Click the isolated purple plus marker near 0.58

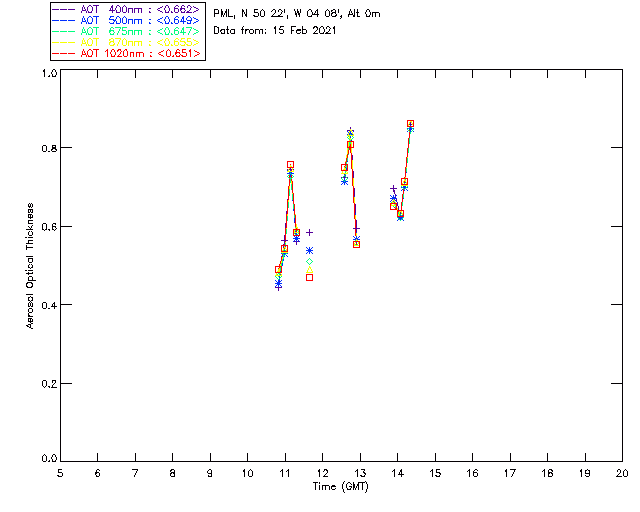point(309,233)
